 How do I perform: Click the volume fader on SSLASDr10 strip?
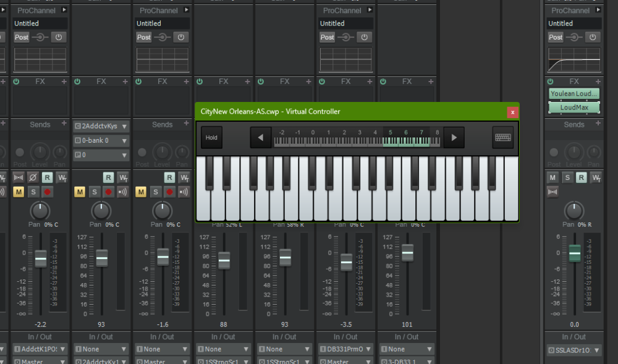pyautogui.click(x=575, y=253)
